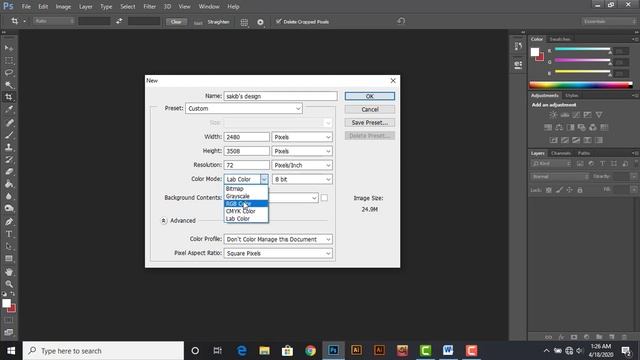This screenshot has width=640, height=360.
Task: Open the Pixel Aspect Ratio dropdown
Action: (278, 253)
